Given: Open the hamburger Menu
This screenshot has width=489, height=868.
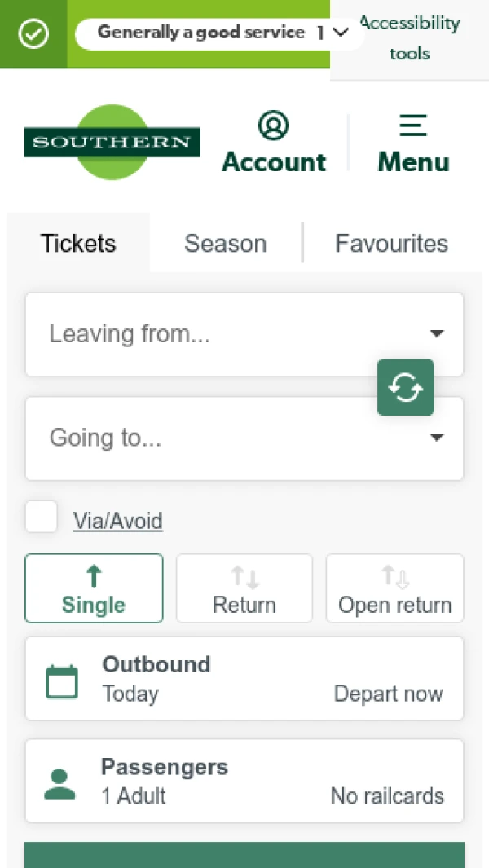Looking at the screenshot, I should point(412,143).
